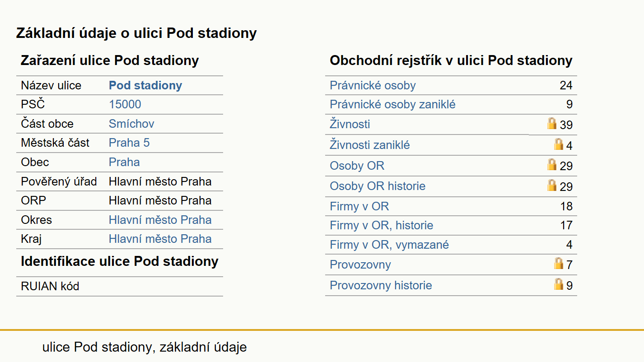Click the postal code 15000 link
Screen dimensions: 644x362
tap(125, 105)
